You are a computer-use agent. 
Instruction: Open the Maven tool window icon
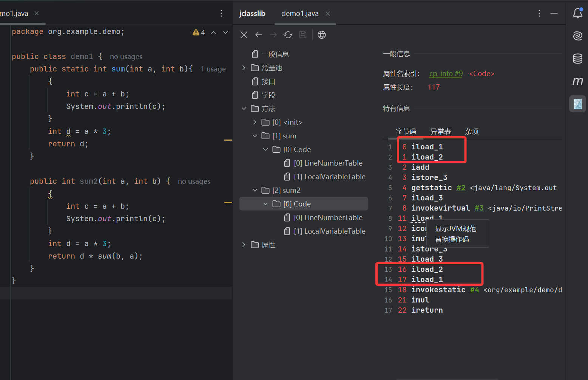point(577,81)
